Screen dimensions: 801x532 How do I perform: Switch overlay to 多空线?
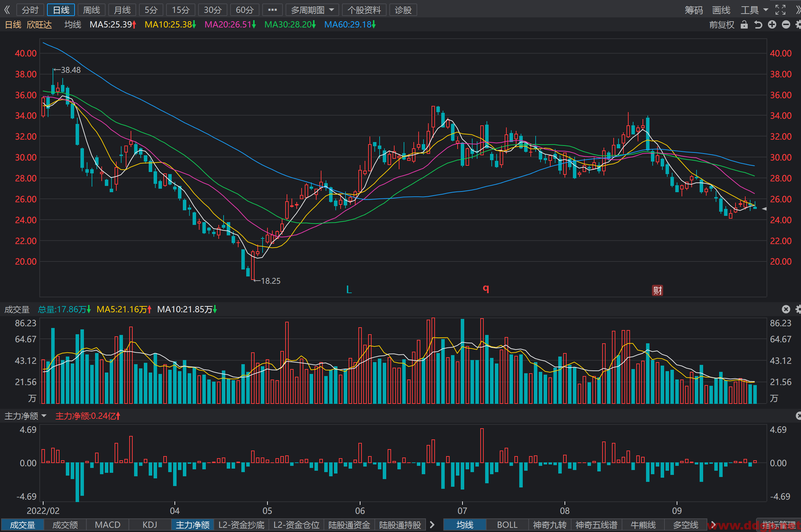(686, 525)
